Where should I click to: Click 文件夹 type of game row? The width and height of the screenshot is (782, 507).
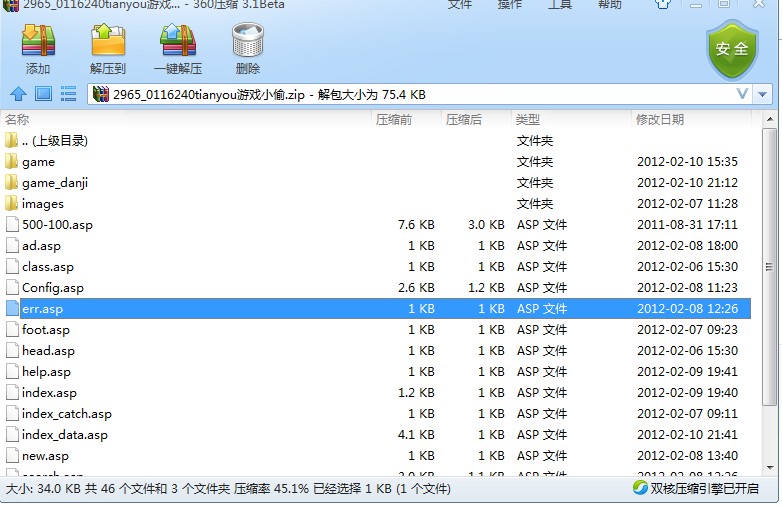(535, 162)
